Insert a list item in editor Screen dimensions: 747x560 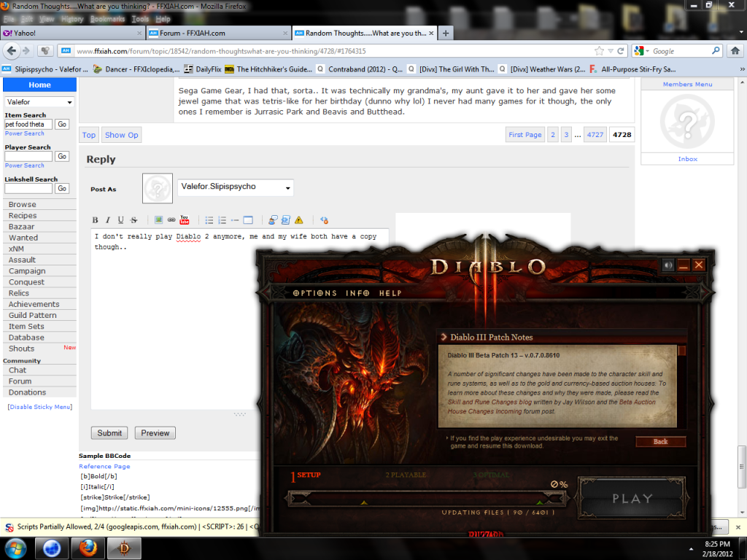coord(235,220)
